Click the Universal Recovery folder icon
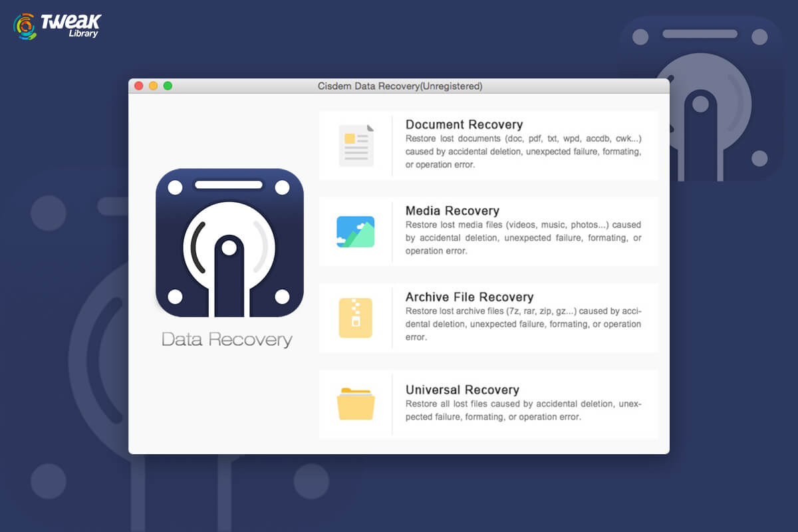Screen dimensions: 798x532 click(x=356, y=404)
